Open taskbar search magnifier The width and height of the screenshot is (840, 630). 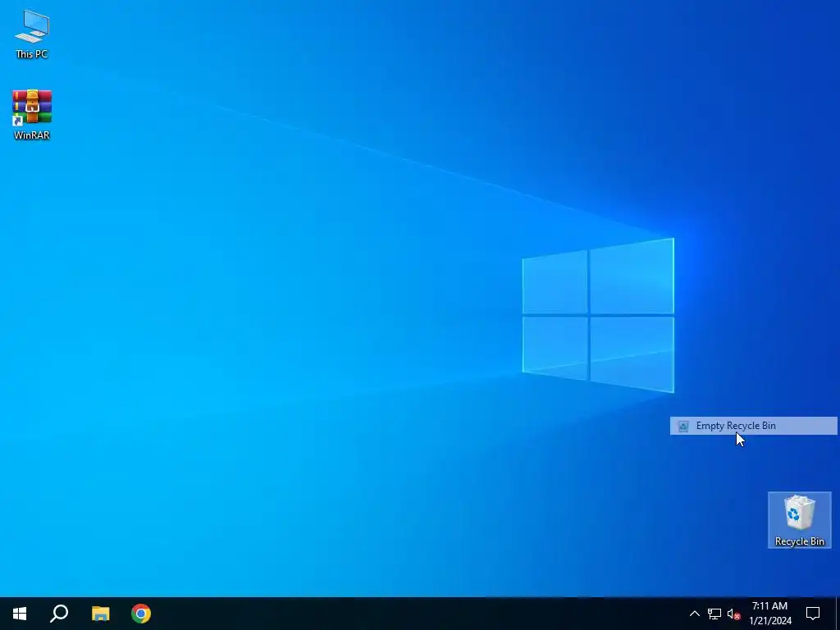tap(59, 614)
